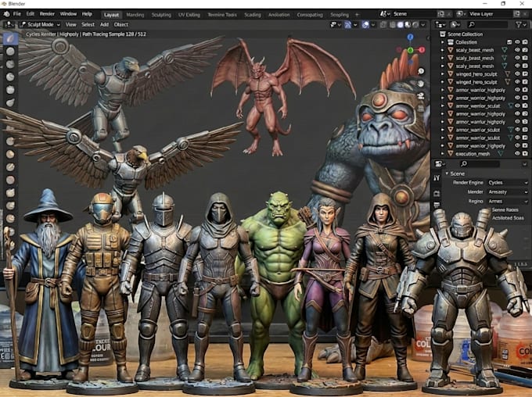Open the outliner filter dropdown
This screenshot has width=532, height=397.
[x=521, y=24]
